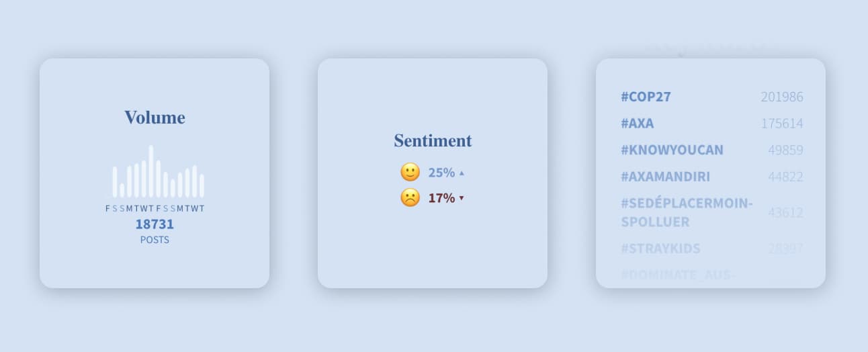This screenshot has height=352, width=868.
Task: Click the 201986 count for #COP27
Action: pos(781,97)
